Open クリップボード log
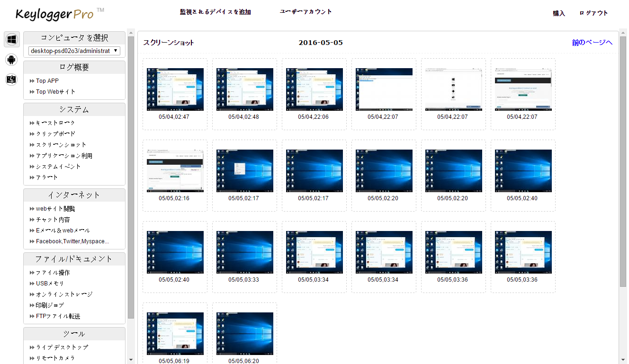 (55, 134)
